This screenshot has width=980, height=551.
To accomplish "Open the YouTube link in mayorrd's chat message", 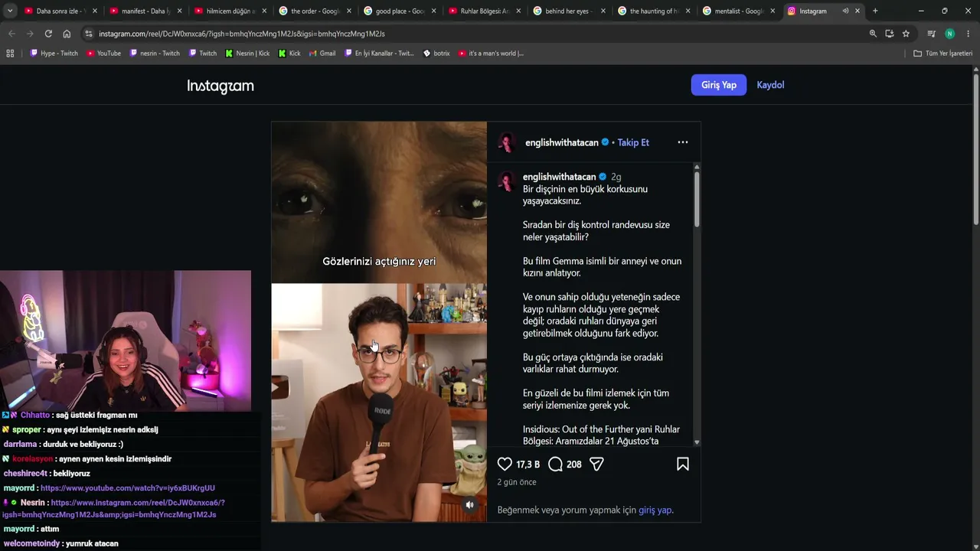I will tap(128, 488).
